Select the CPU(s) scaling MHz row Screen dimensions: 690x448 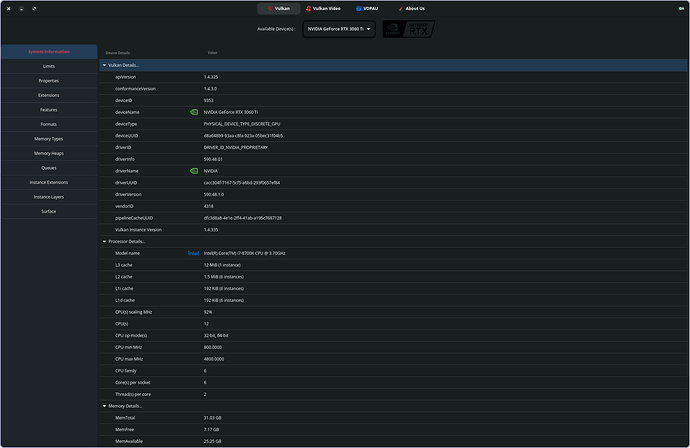[393, 312]
